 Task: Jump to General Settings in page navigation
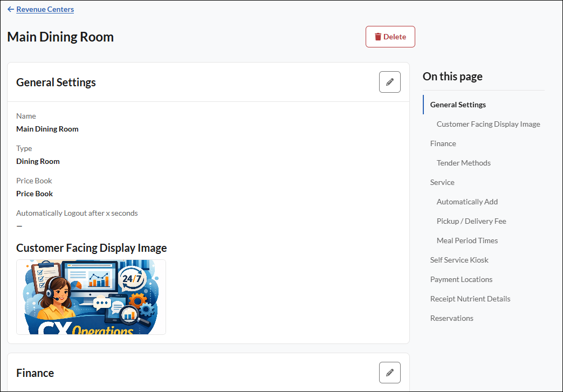tap(458, 105)
